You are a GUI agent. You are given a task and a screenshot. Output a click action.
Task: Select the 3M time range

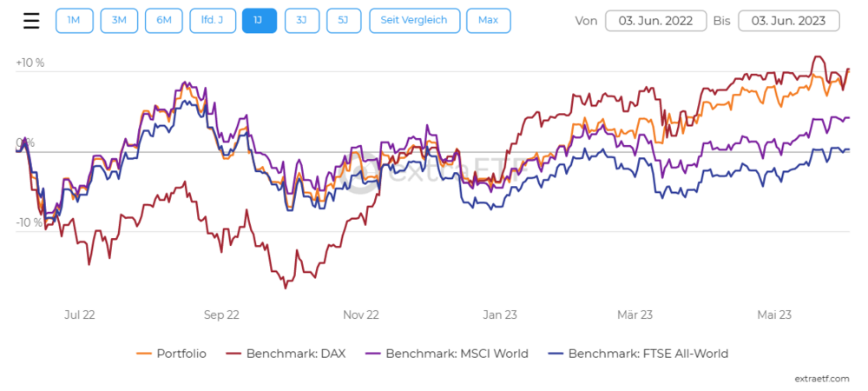coord(119,21)
